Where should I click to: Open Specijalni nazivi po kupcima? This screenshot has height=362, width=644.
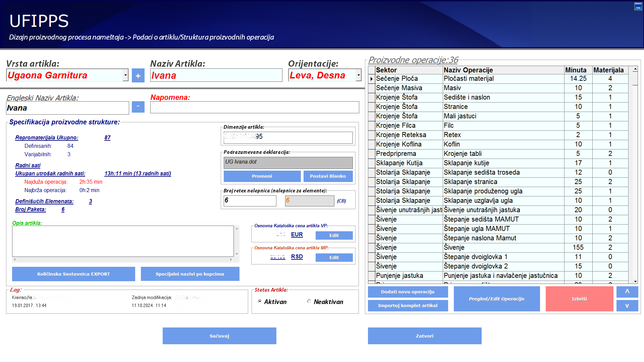click(x=190, y=274)
